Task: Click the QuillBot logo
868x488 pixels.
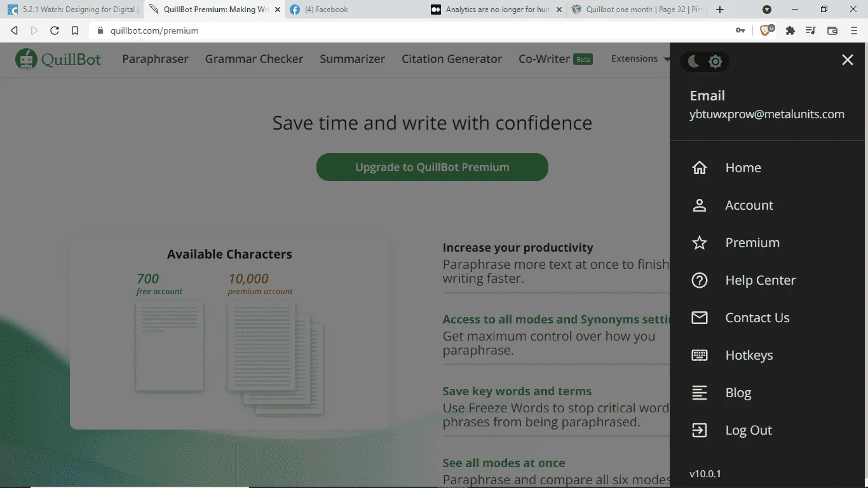Action: (58, 59)
